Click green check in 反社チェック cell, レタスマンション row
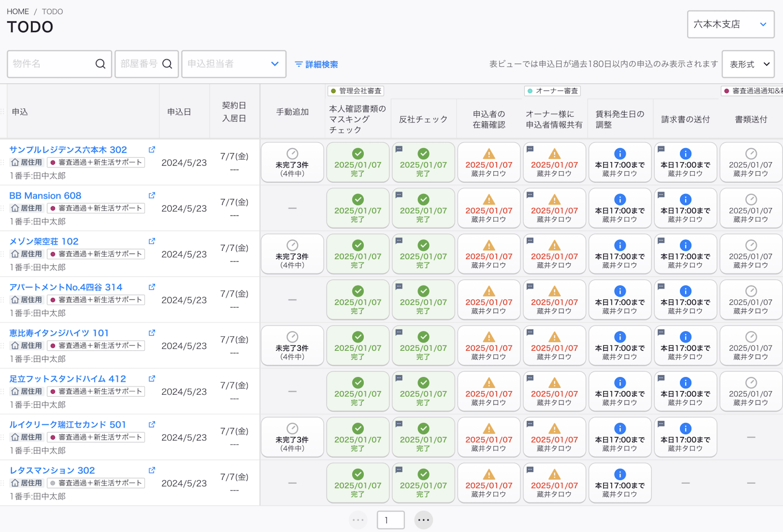The width and height of the screenshot is (783, 532). (424, 474)
